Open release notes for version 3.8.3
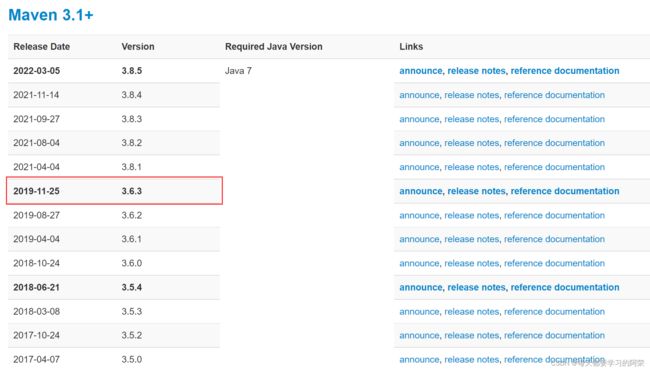 pos(472,119)
